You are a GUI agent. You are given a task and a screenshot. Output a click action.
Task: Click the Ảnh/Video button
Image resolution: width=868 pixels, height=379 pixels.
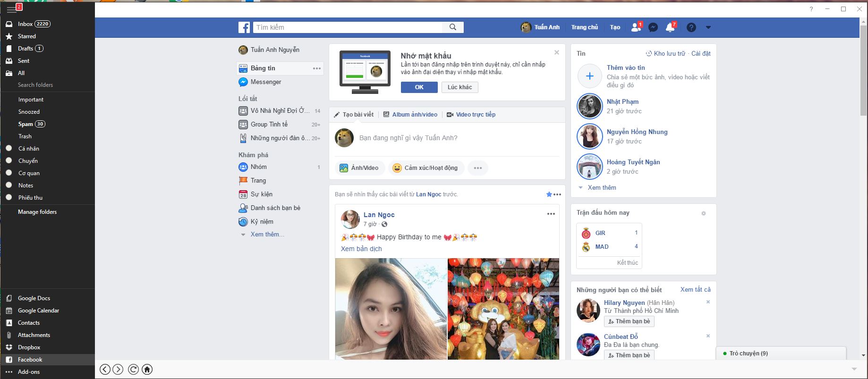tap(360, 168)
